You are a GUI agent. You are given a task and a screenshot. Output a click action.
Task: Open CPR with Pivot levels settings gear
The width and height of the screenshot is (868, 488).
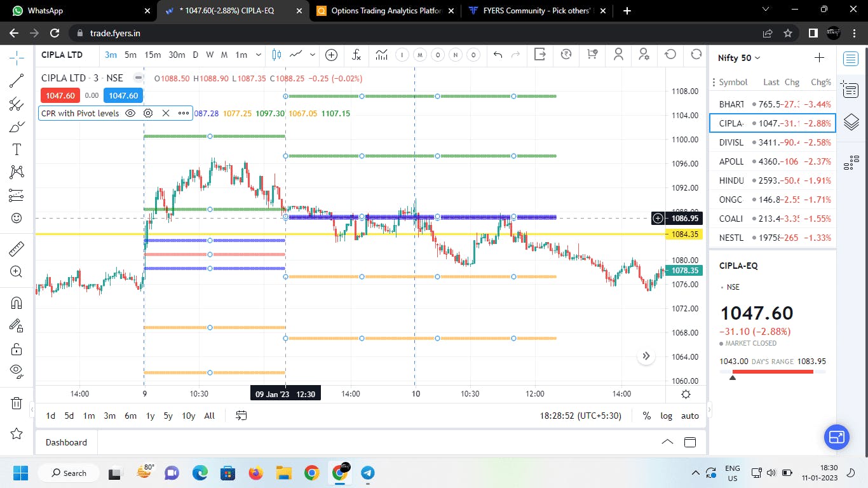pyautogui.click(x=148, y=113)
